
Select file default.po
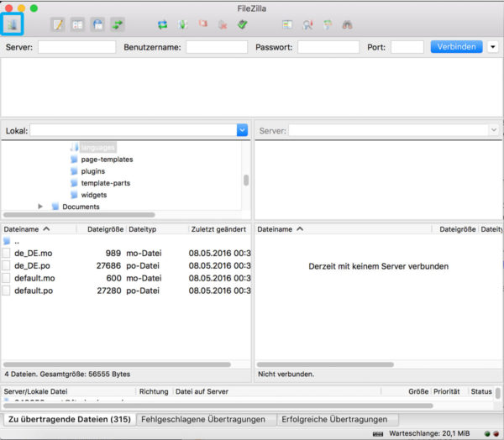(x=34, y=291)
